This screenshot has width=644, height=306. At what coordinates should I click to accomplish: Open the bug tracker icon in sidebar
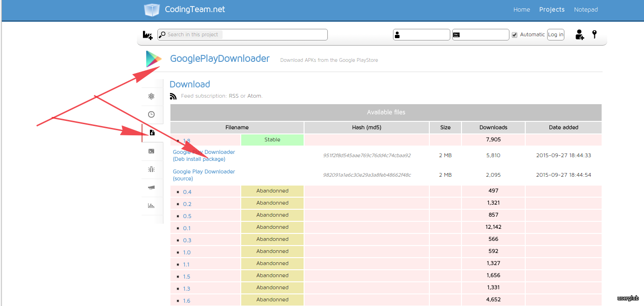pos(151,169)
